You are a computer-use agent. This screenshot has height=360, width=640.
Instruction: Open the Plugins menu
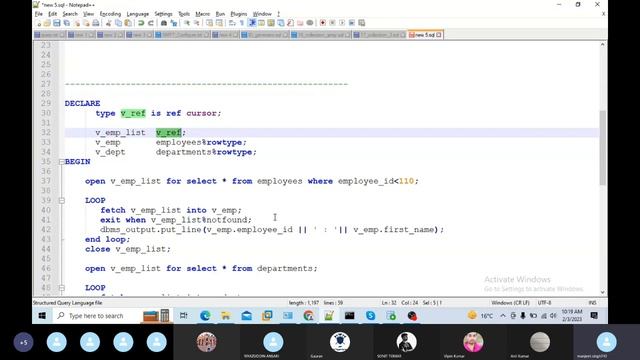point(239,14)
